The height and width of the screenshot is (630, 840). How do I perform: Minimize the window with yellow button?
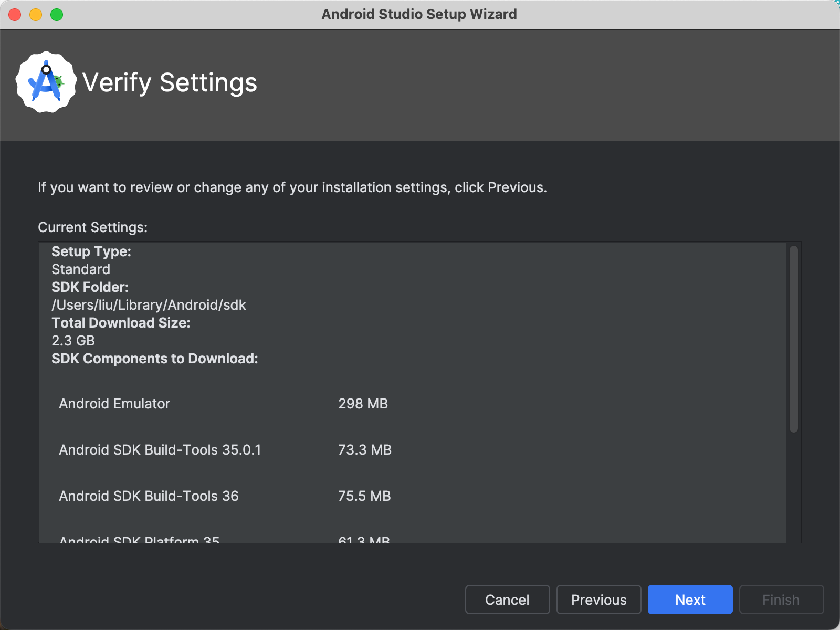(36, 15)
